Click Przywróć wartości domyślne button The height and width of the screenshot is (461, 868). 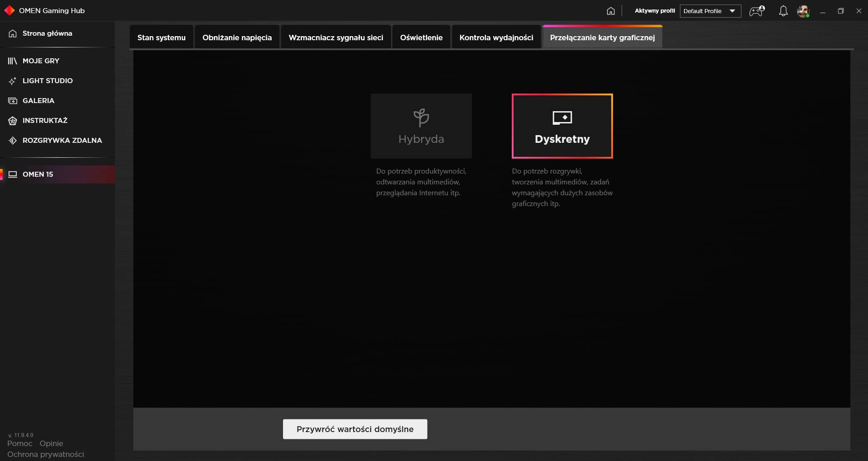(x=355, y=429)
